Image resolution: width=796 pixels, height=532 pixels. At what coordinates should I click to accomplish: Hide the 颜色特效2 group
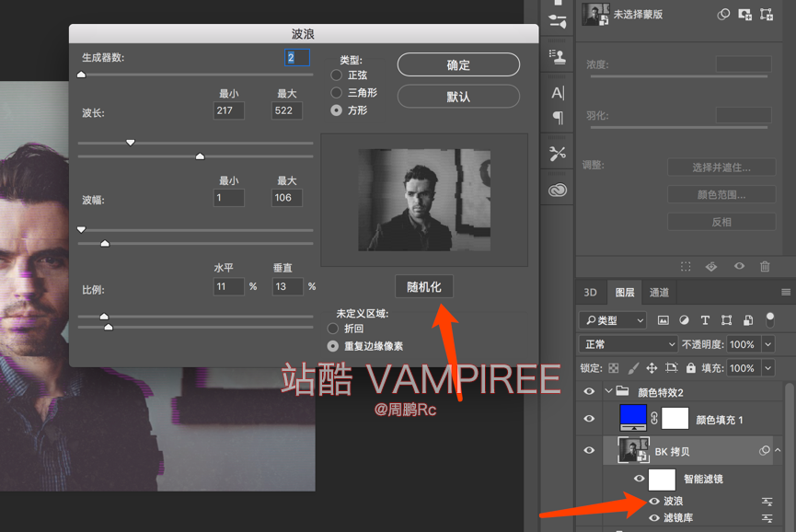(x=589, y=391)
